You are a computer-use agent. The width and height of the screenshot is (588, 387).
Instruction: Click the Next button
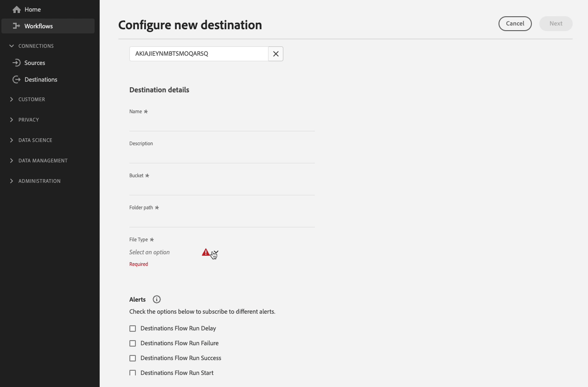556,23
